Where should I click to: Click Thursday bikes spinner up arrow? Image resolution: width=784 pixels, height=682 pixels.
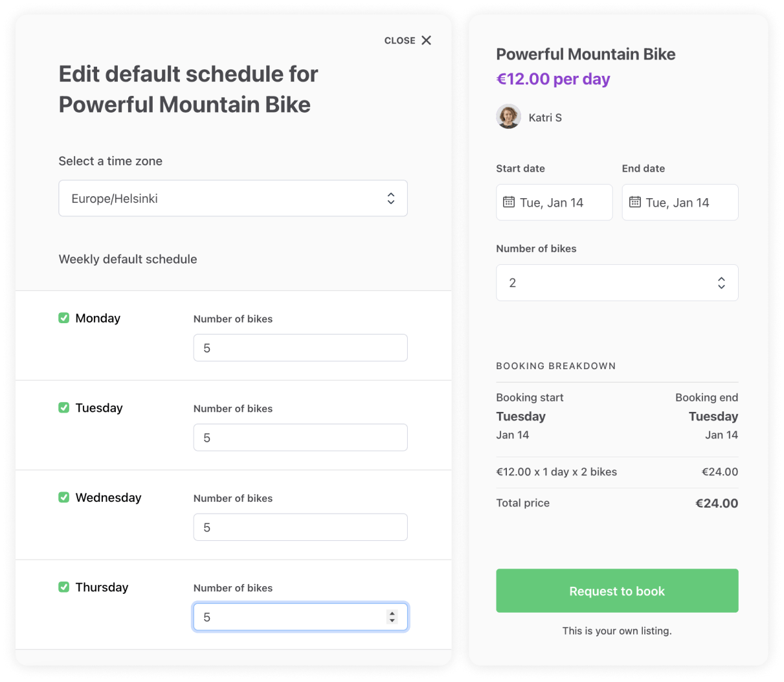click(392, 613)
